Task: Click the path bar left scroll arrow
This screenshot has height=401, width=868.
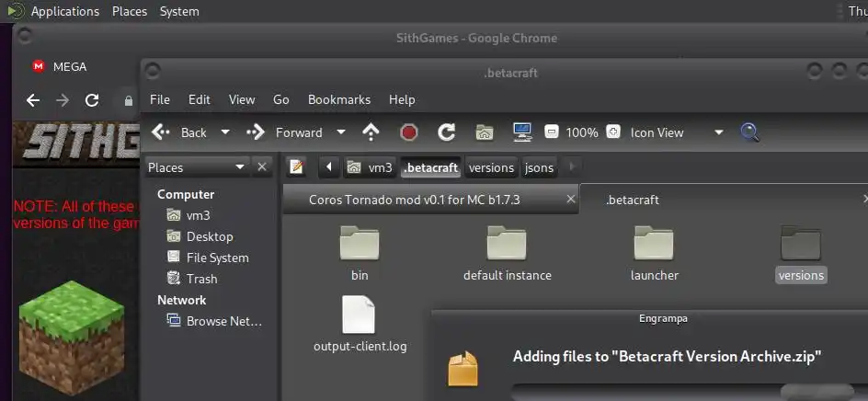Action: [x=329, y=166]
